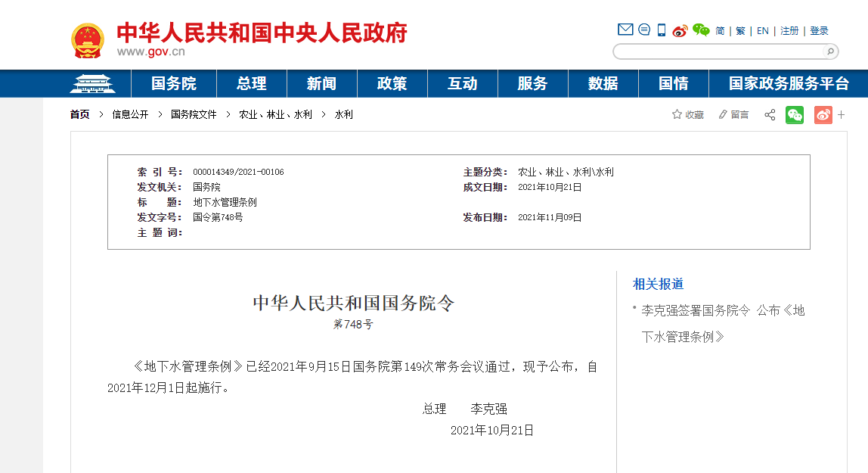
Task: Click the share icon beside 留言
Action: click(770, 115)
